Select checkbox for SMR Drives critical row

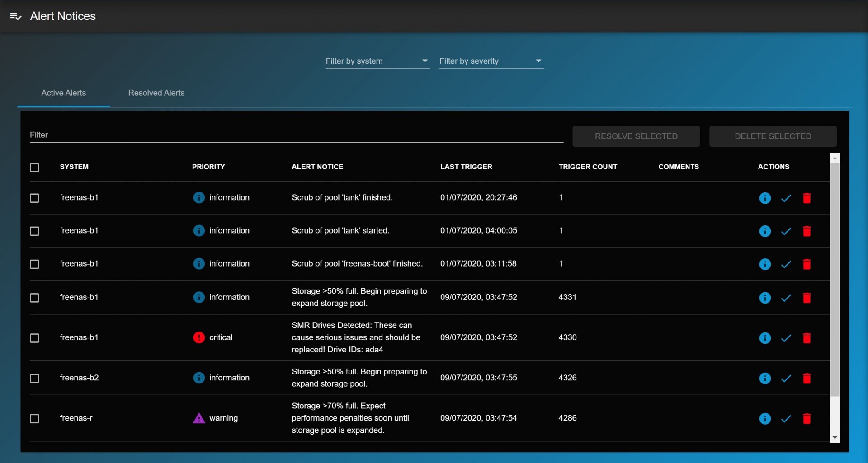34,338
